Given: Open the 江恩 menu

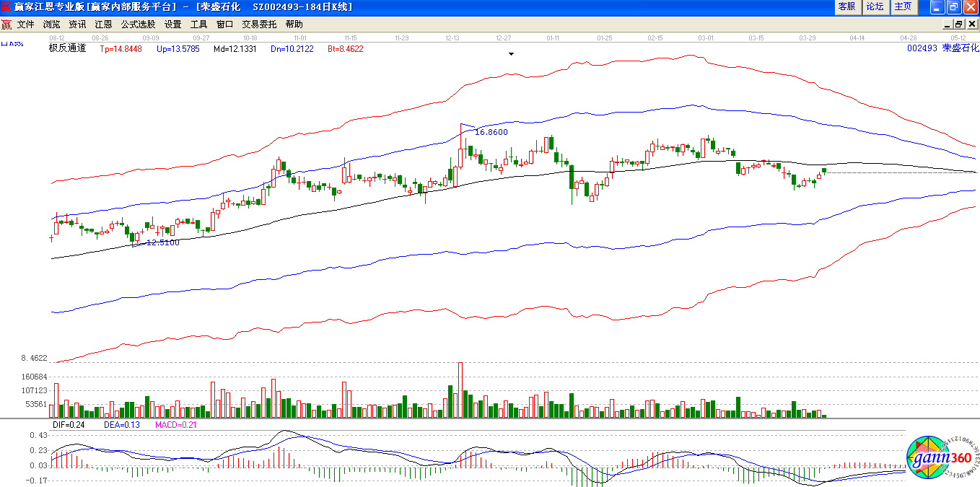Looking at the screenshot, I should click(103, 25).
